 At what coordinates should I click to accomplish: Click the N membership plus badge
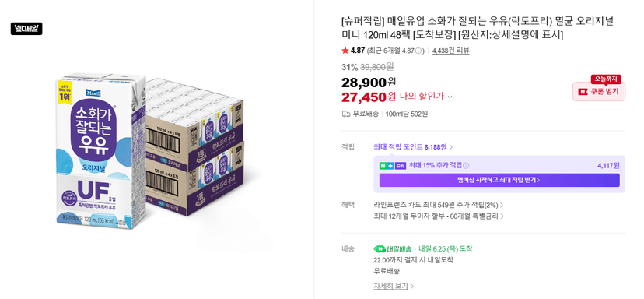[393, 165]
